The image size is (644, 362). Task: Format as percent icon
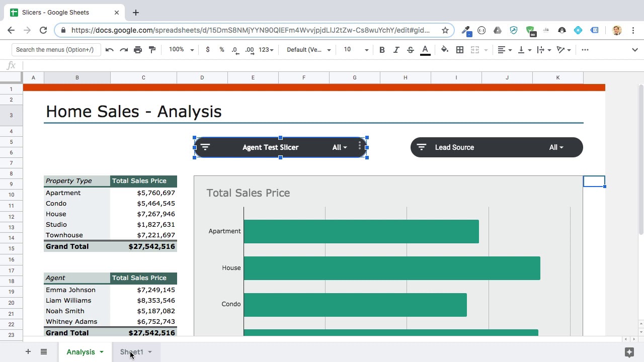point(222,50)
